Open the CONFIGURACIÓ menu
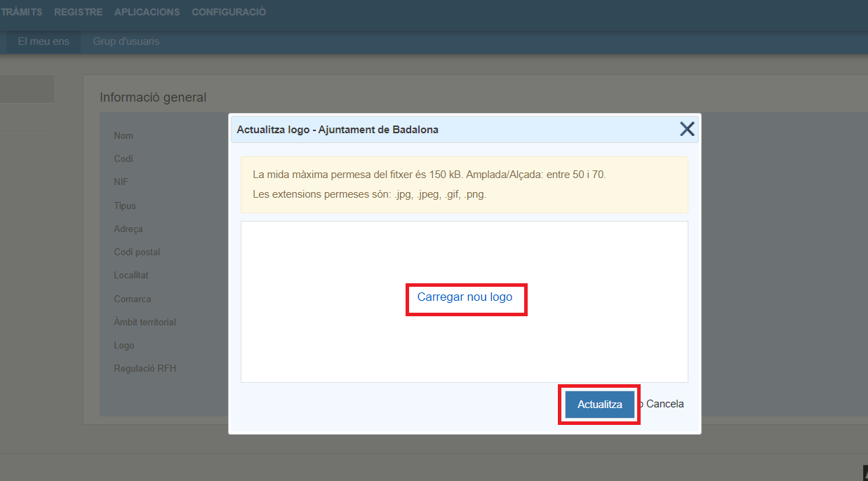 point(229,13)
